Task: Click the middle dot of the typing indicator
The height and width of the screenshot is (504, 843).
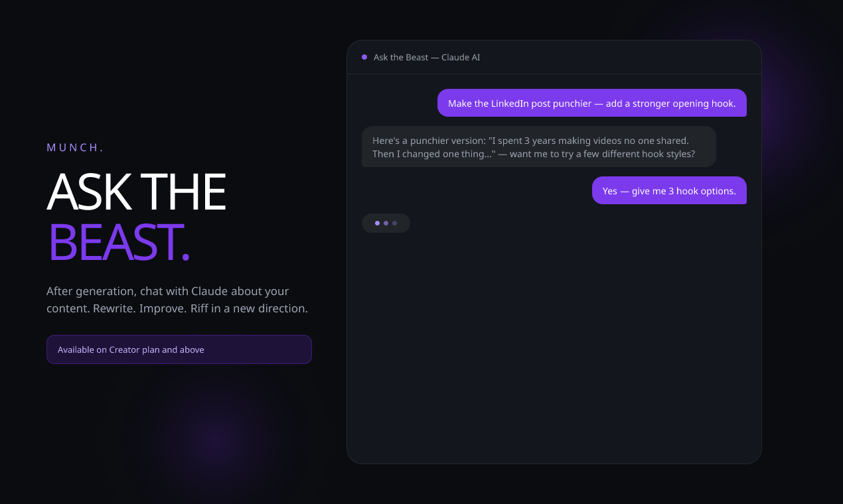Action: point(386,223)
